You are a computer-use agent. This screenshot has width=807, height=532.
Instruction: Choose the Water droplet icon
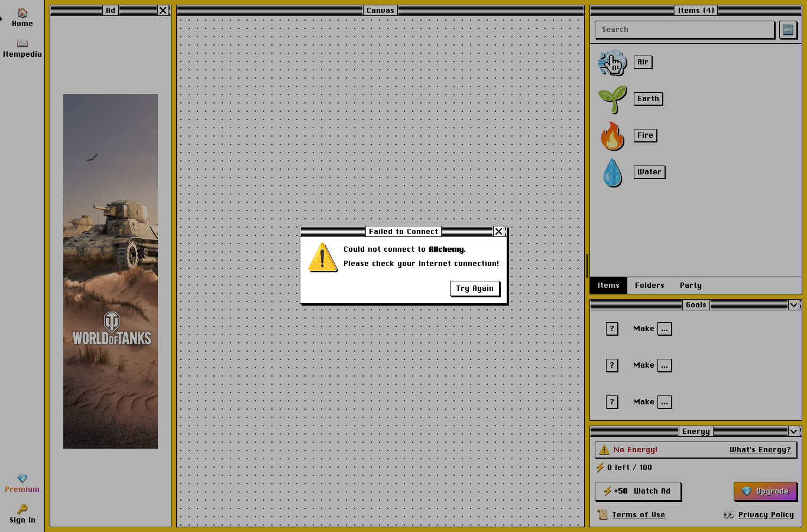click(612, 173)
